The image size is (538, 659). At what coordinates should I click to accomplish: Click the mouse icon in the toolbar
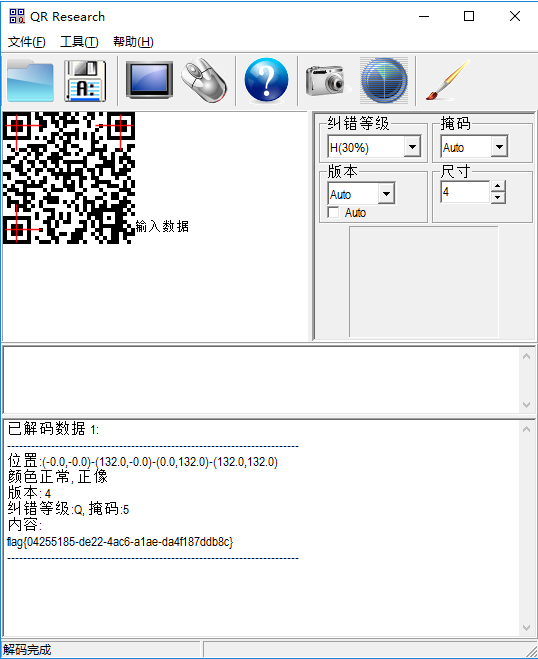point(204,80)
